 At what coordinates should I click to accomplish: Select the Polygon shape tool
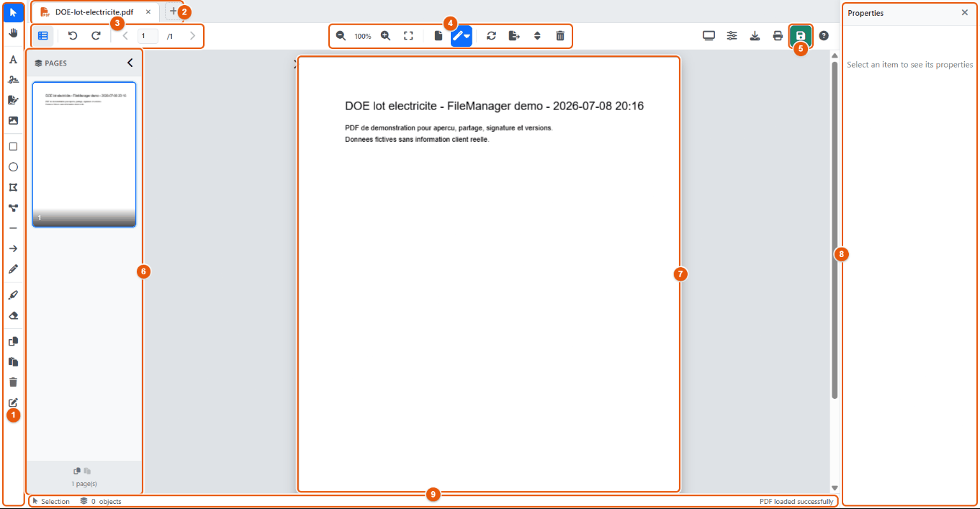pyautogui.click(x=13, y=187)
